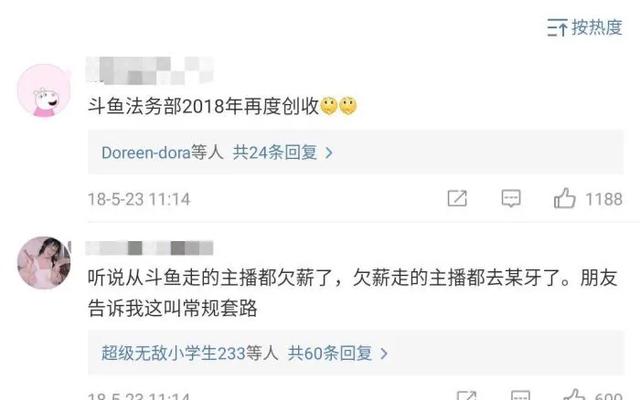Select the comment text 斗鱼法务部2018年再度创收
The image size is (640, 400).
tap(203, 107)
